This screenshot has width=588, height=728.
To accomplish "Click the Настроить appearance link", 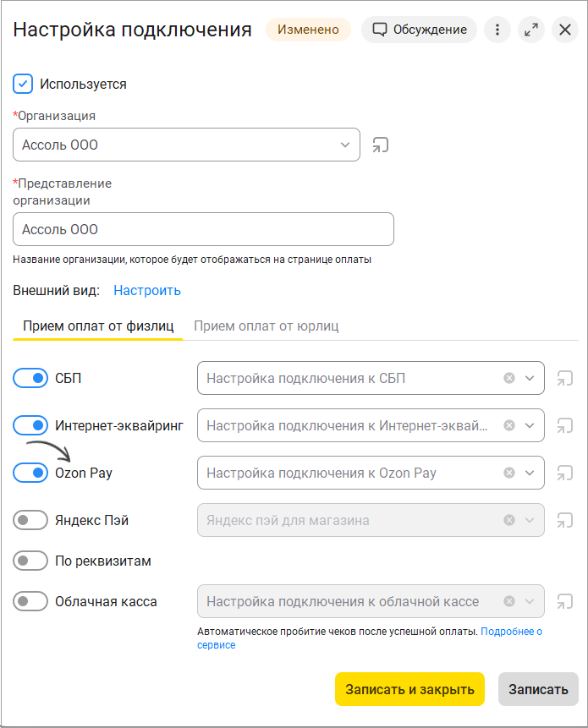I will (x=147, y=291).
